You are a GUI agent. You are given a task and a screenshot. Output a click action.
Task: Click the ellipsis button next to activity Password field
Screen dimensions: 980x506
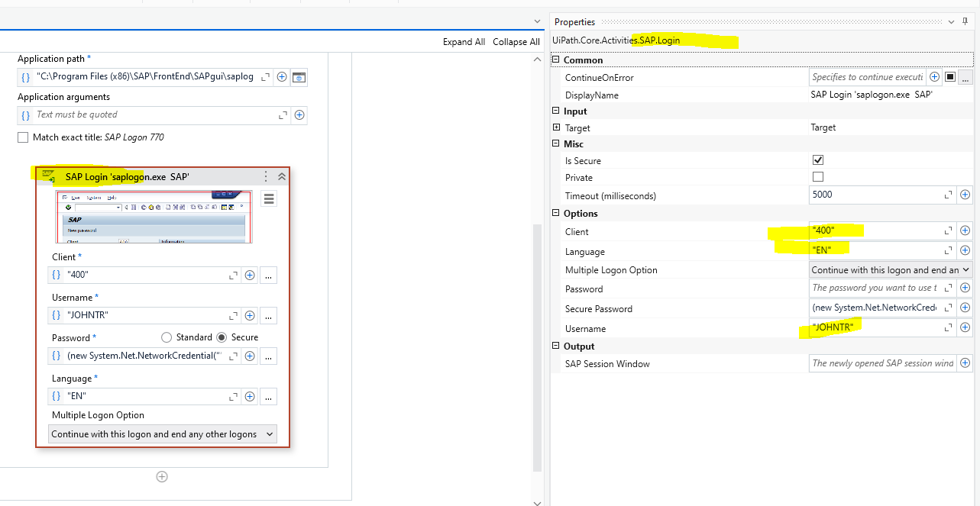pos(268,356)
